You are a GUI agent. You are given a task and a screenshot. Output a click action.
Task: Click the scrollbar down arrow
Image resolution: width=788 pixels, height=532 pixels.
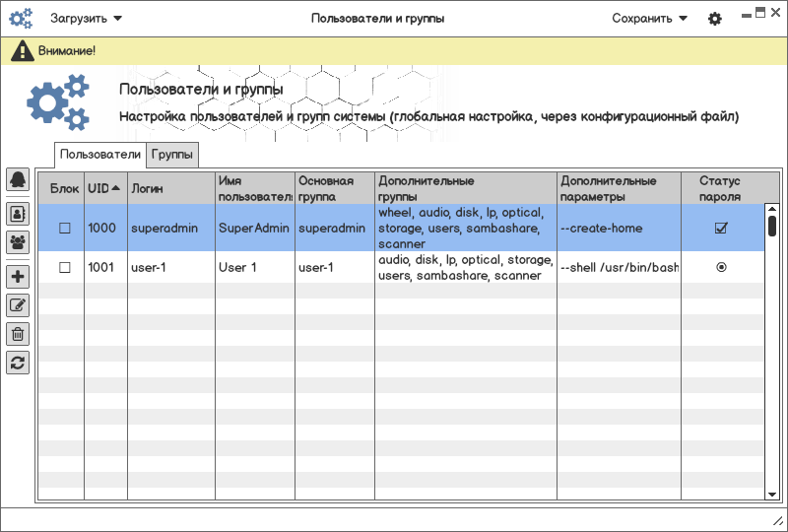coord(772,495)
